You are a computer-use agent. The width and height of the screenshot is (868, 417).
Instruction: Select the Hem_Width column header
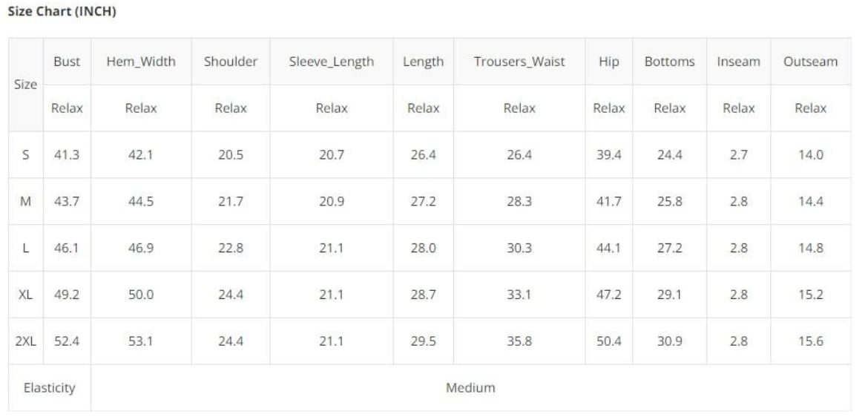point(141,62)
